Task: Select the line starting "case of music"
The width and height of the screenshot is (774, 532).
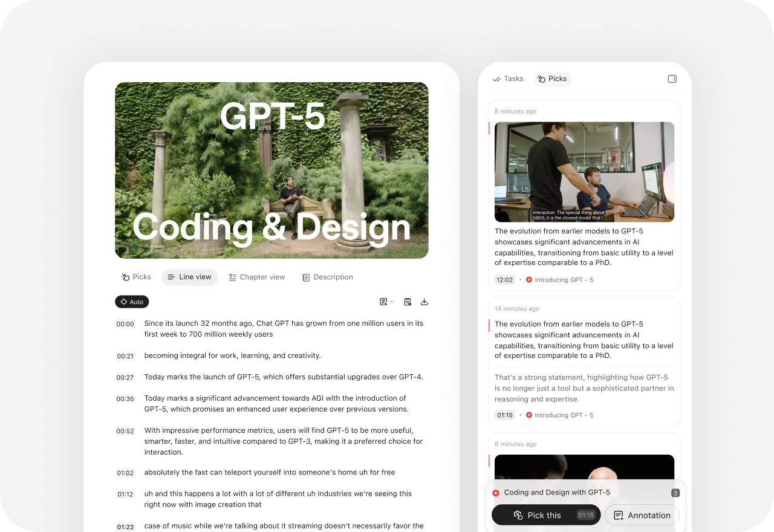Action: (284, 526)
